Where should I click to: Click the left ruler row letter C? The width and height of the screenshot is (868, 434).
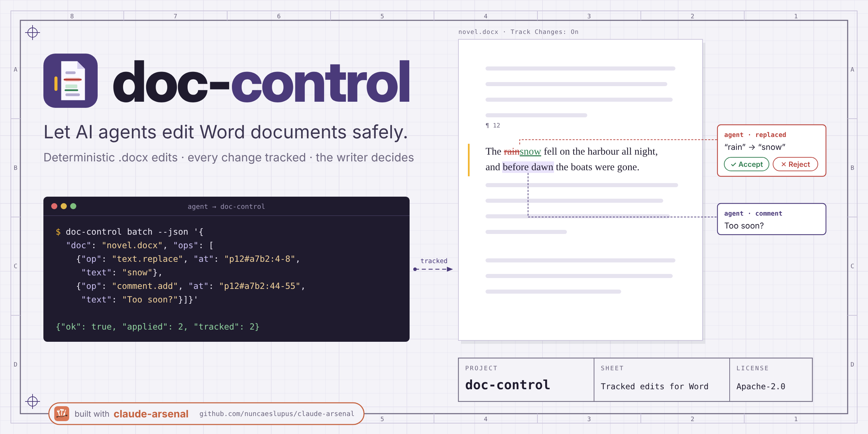tap(15, 266)
